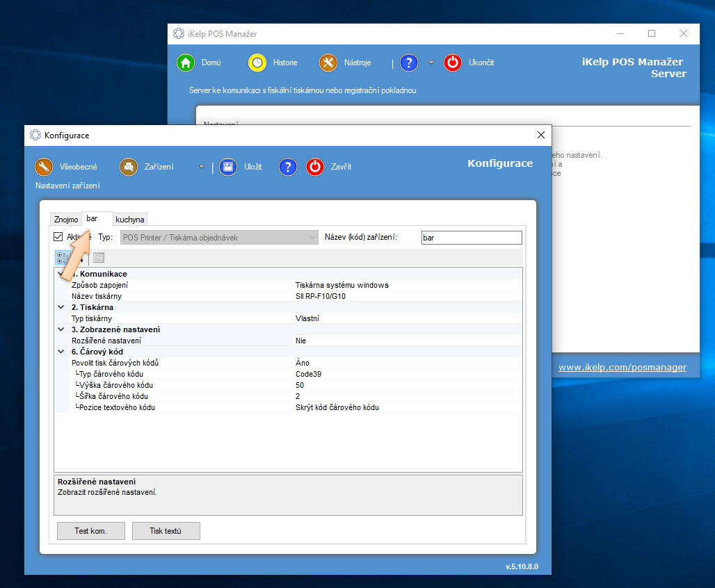Click the red Ukončit power icon
This screenshot has height=588, width=715.
(453, 63)
